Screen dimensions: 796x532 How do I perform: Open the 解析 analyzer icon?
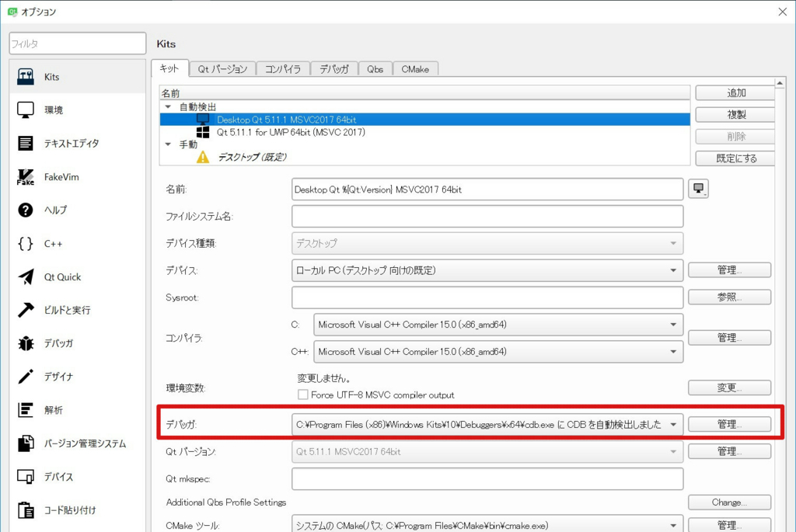coord(26,410)
